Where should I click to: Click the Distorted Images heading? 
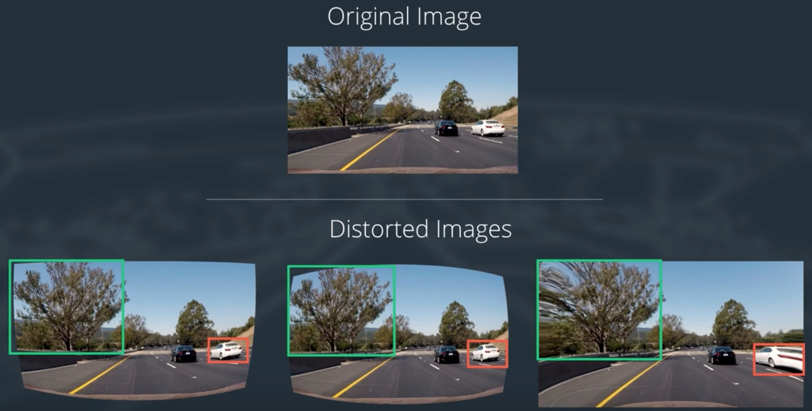(420, 229)
